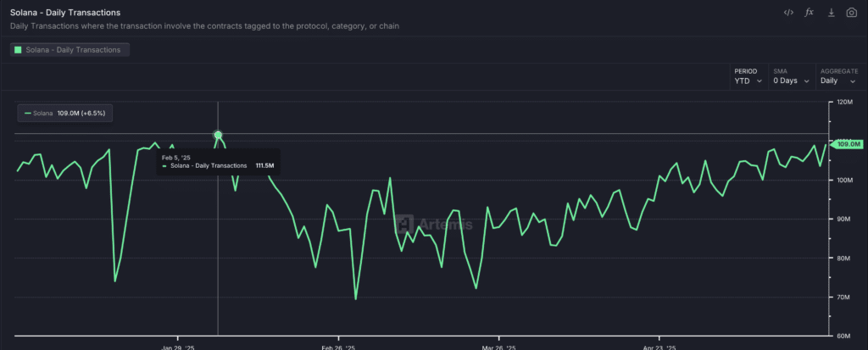Click the 90M y-axis label
The height and width of the screenshot is (350, 868).
point(845,219)
